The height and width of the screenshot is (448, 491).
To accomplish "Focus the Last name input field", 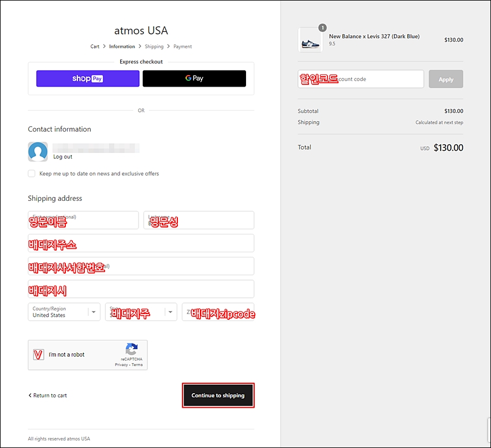I will [199, 220].
